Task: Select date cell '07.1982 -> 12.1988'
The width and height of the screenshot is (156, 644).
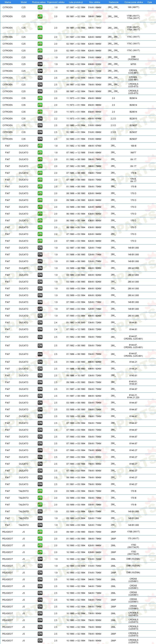Action: coord(76,153)
